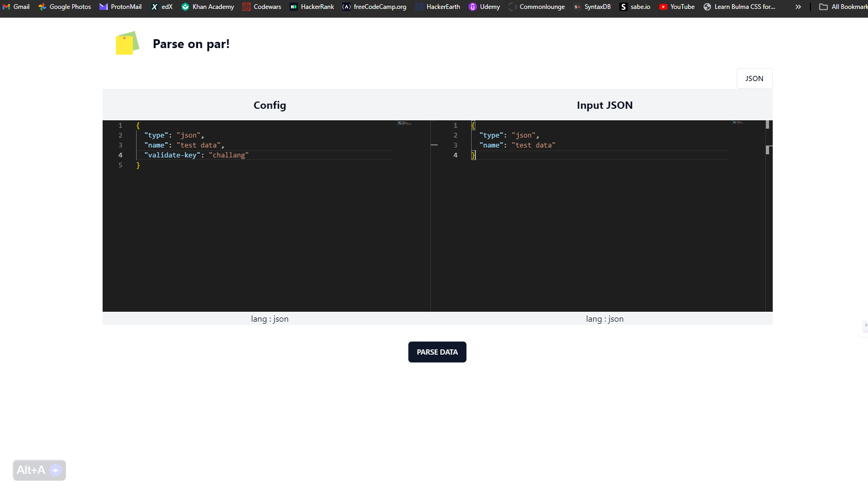Click "lang : json" label under Input JSON
Image resolution: width=868 pixels, height=488 pixels.
click(x=605, y=319)
